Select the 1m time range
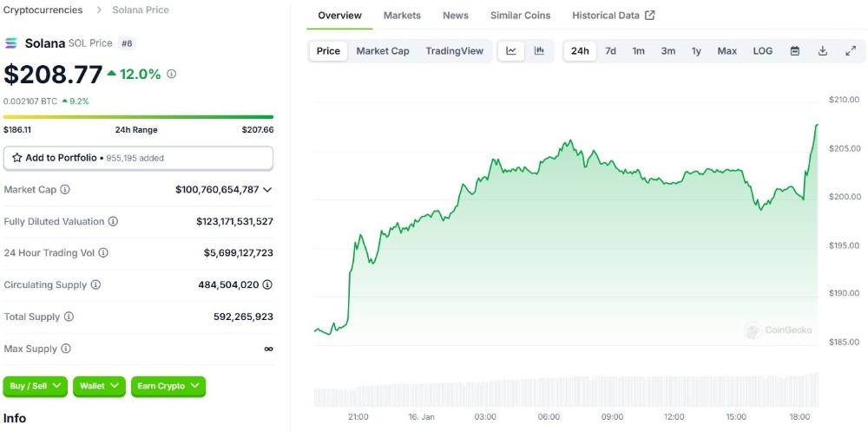868x431 pixels. coord(638,51)
